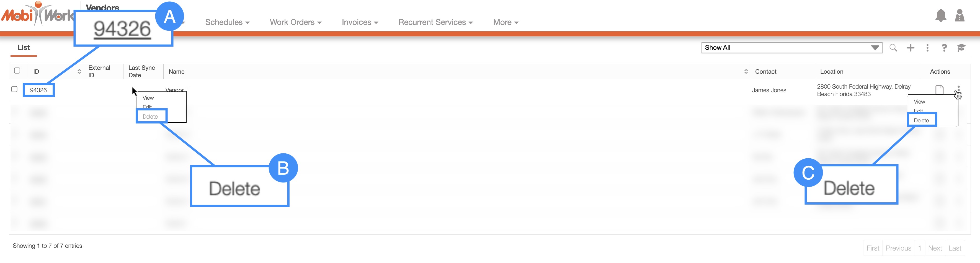The width and height of the screenshot is (980, 263).
Task: Sort the table by ID column
Action: coord(79,71)
